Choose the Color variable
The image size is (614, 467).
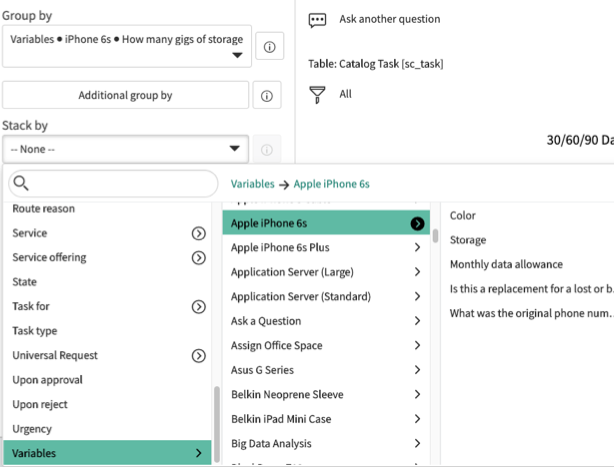pyautogui.click(x=462, y=216)
